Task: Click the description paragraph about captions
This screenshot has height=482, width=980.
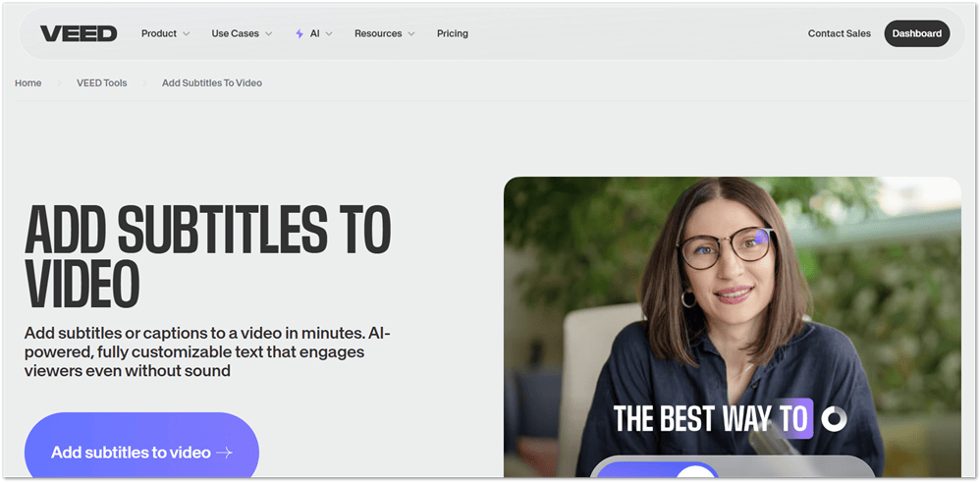Action: [207, 351]
